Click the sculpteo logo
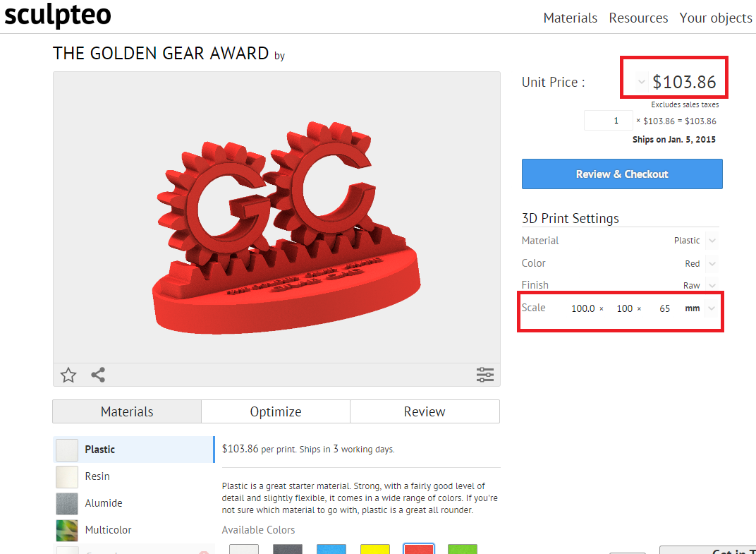756x554 pixels. (58, 16)
